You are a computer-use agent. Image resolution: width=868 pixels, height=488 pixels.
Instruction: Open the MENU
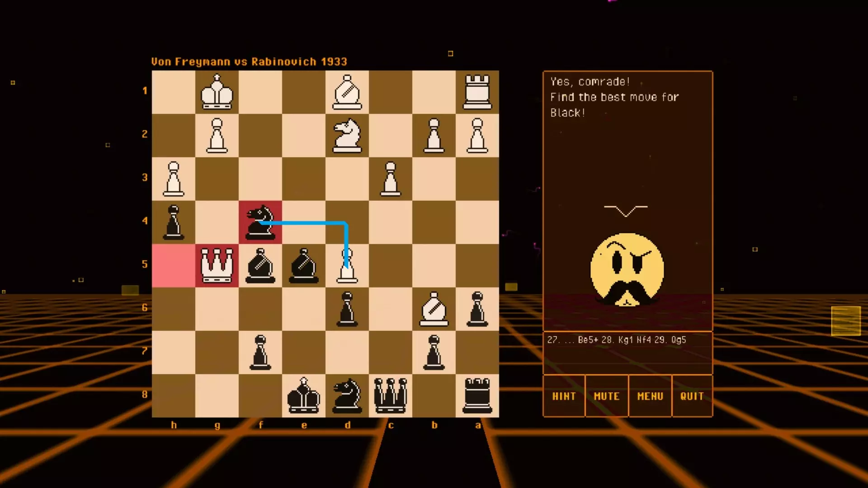click(650, 396)
